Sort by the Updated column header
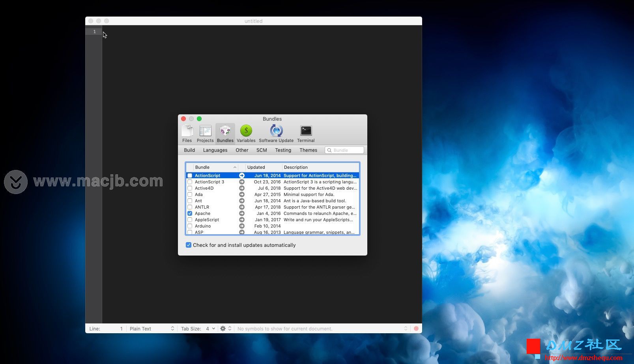The height and width of the screenshot is (364, 634). click(x=264, y=167)
